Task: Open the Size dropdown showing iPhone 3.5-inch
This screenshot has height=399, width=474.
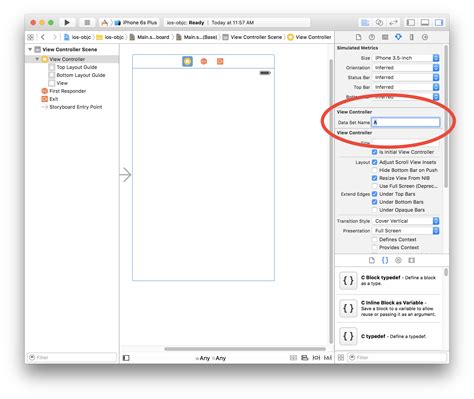Action: tap(406, 58)
